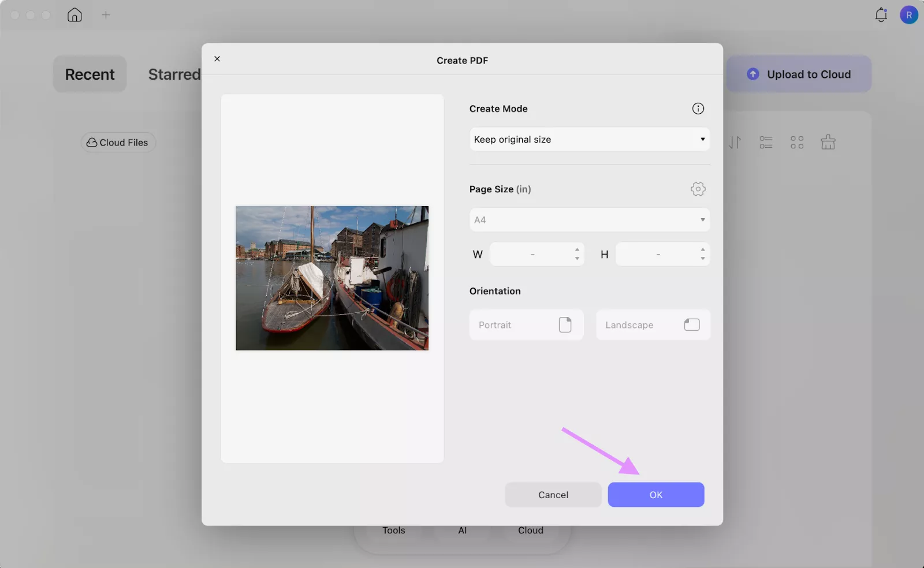Open the user account avatar
Screen dimensions: 924x568
coord(910,15)
